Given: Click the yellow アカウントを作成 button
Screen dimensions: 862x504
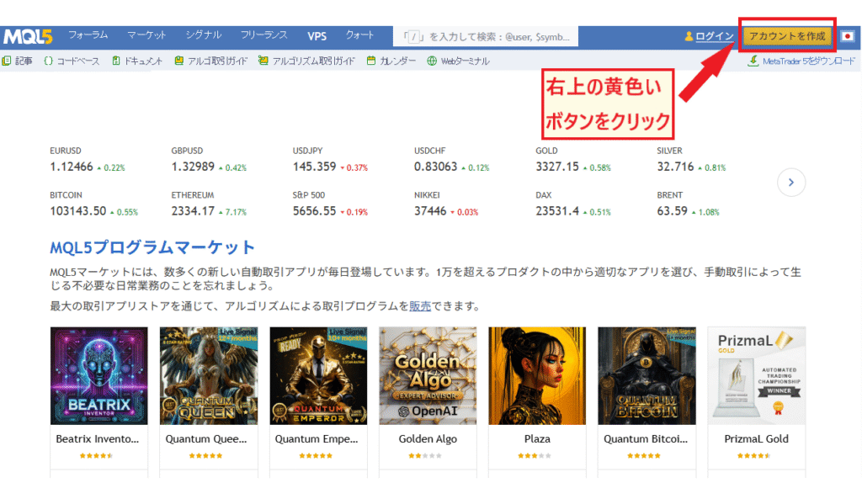Looking at the screenshot, I should point(787,36).
